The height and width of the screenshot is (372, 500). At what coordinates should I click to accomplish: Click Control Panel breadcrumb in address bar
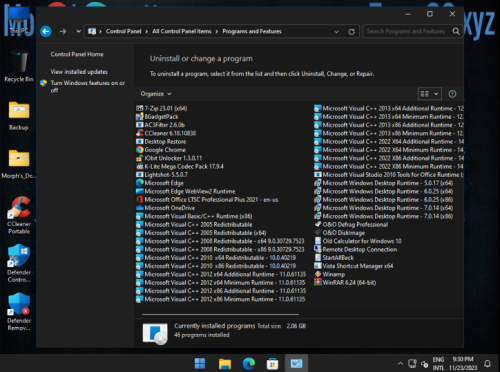click(x=123, y=31)
